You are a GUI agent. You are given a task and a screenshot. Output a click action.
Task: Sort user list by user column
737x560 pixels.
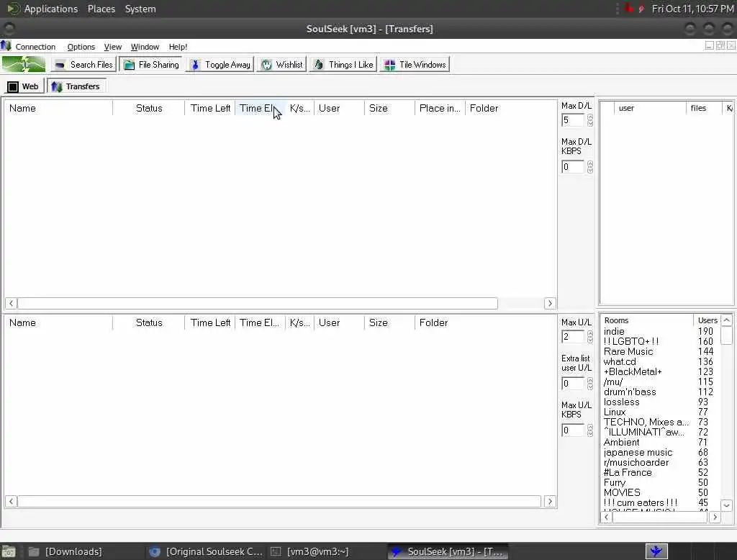[x=650, y=108]
